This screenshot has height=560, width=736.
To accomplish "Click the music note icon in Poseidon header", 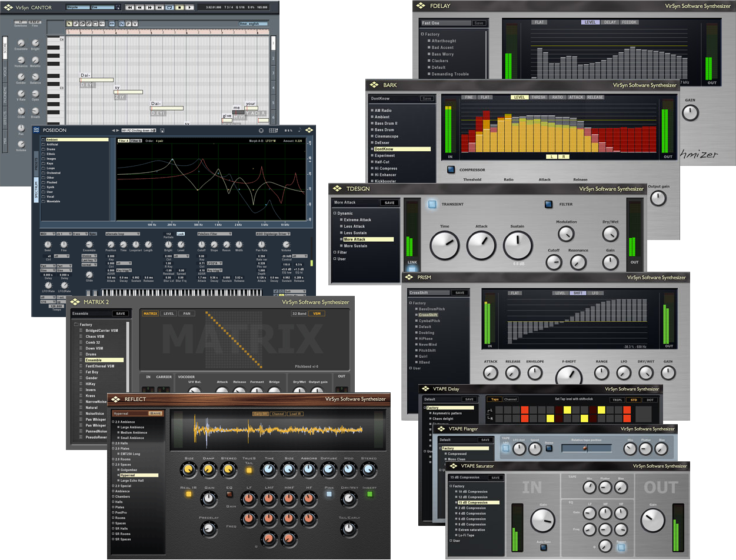I will 299,129.
